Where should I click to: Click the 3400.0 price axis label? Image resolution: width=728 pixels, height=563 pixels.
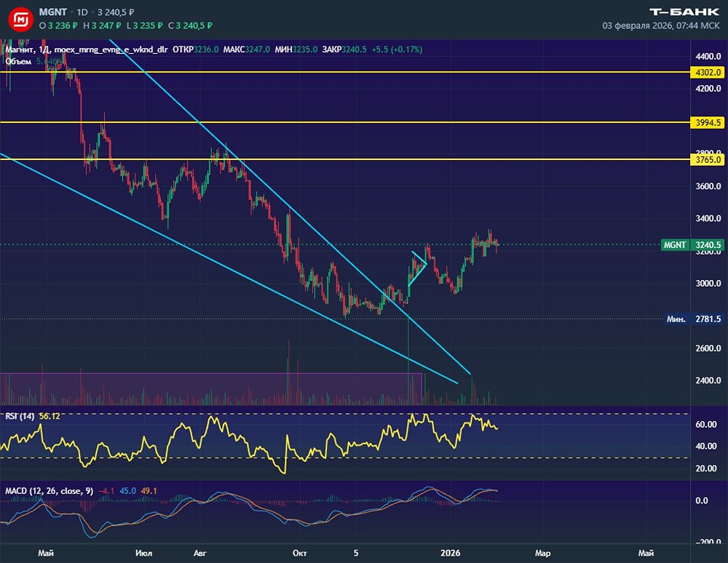click(x=708, y=218)
